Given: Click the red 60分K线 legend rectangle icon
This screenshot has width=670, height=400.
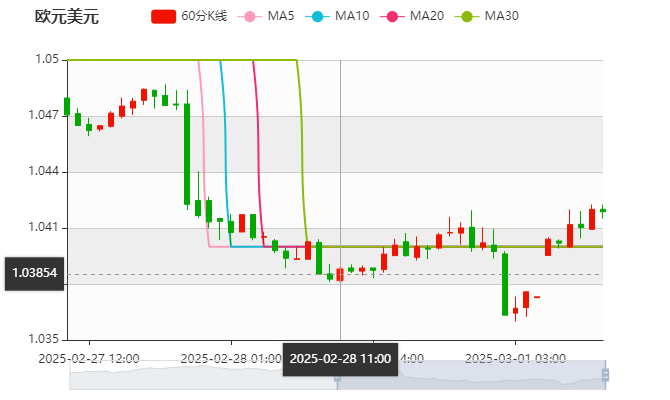Looking at the screenshot, I should pos(164,16).
